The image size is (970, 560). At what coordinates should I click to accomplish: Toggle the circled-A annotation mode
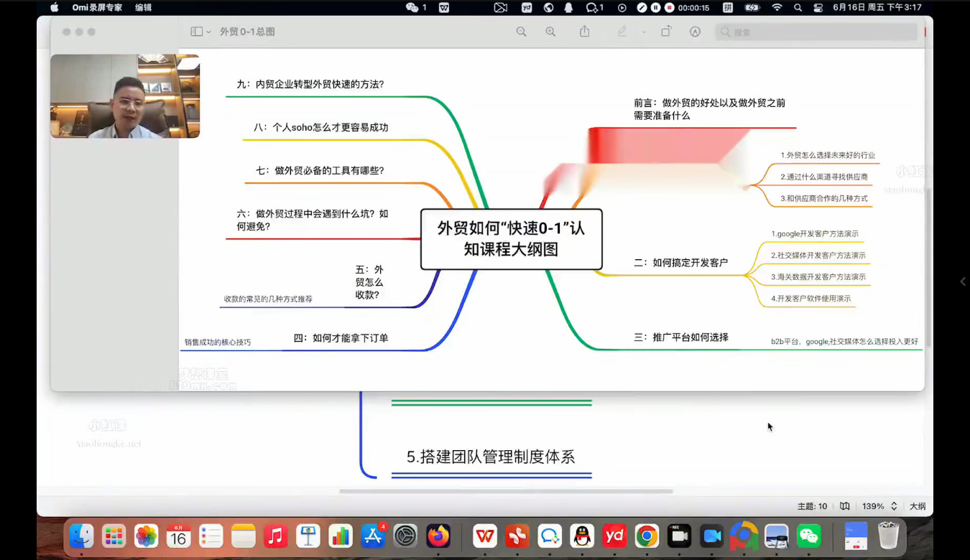point(695,32)
